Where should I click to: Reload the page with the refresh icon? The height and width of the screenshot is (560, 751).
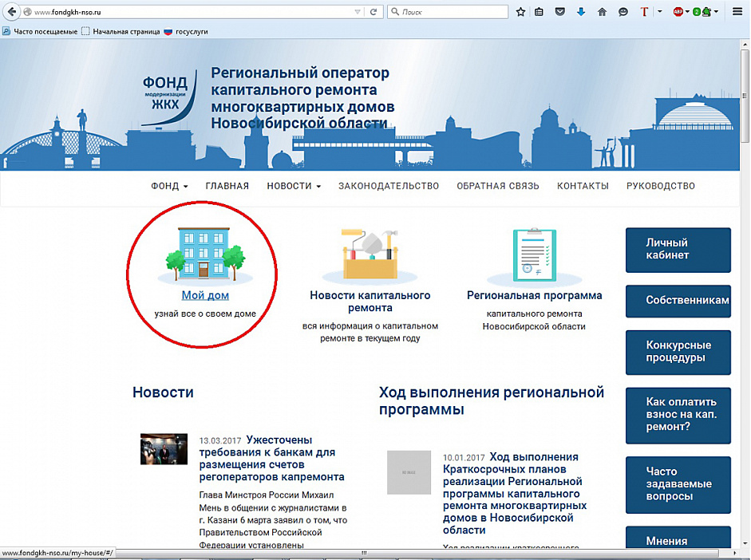(x=374, y=12)
